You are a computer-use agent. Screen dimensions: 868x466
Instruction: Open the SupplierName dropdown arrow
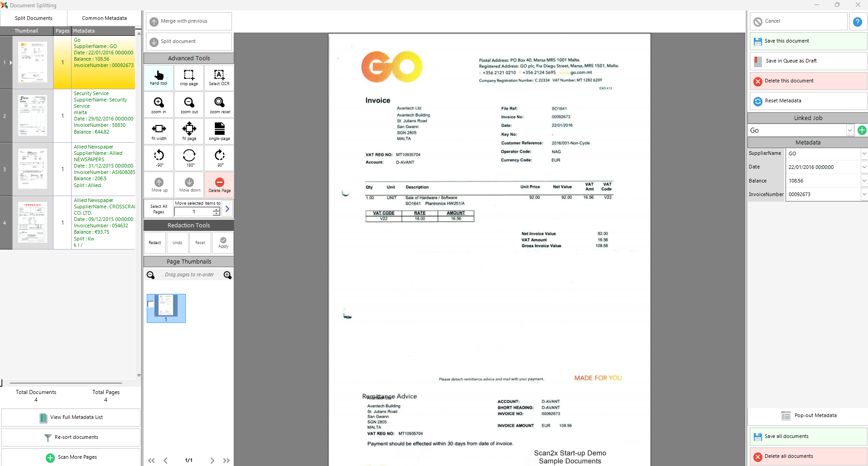point(863,154)
